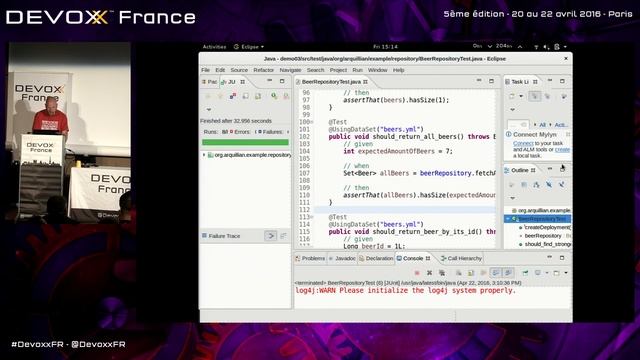The width and height of the screenshot is (640, 360).
Task: Switch to the Javadoc tab
Action: pos(342,258)
